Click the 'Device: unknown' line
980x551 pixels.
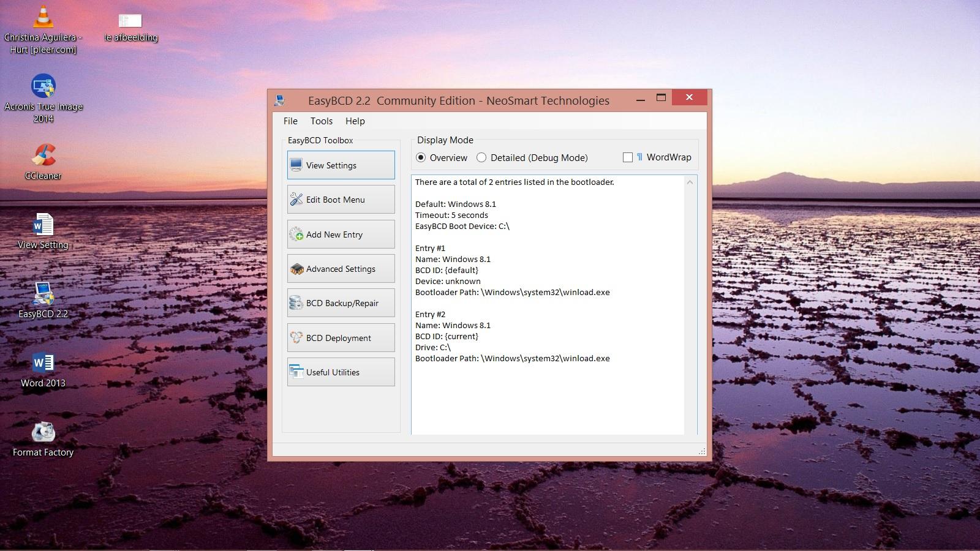click(x=448, y=281)
